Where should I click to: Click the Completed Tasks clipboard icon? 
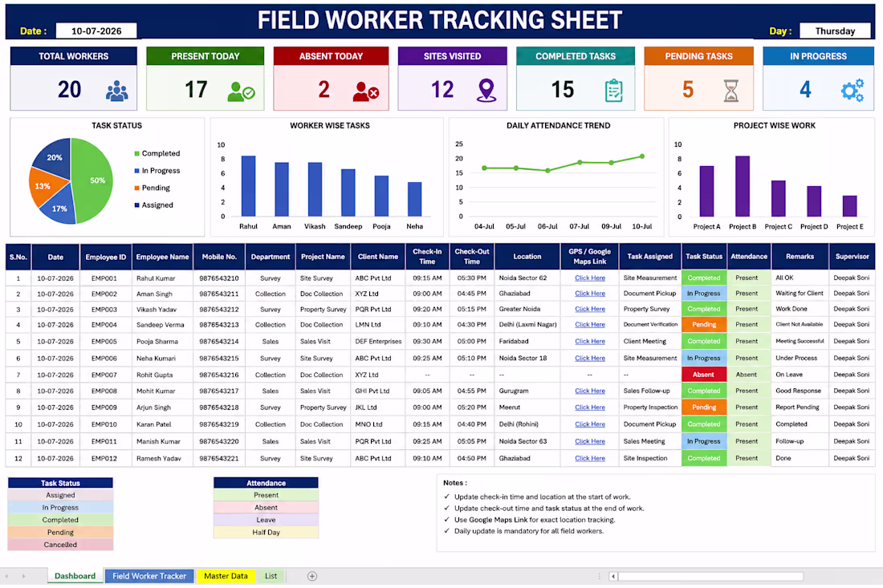(x=614, y=91)
